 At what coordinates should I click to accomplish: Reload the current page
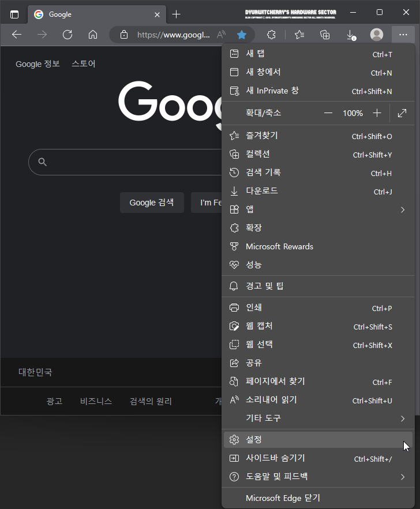[67, 35]
